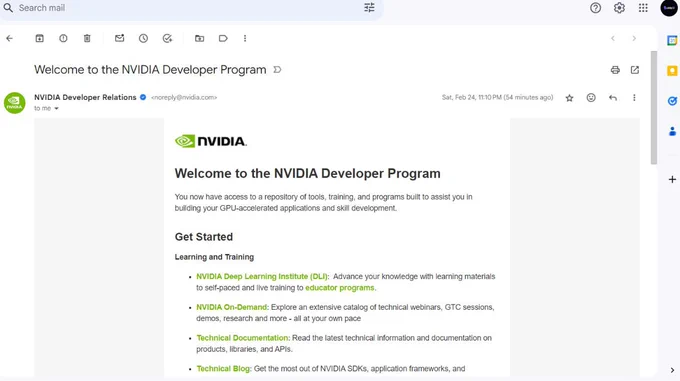Add this email to Tasks
This screenshot has height=381, width=680.
point(167,39)
